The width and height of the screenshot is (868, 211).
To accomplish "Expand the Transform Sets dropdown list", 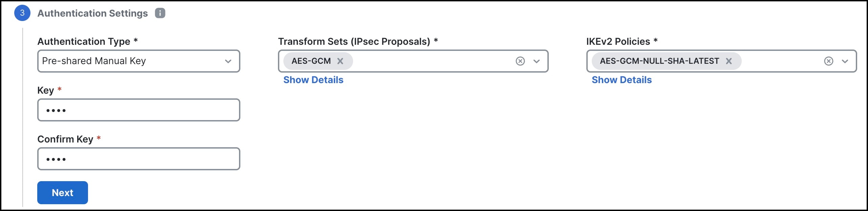I will (x=536, y=61).
